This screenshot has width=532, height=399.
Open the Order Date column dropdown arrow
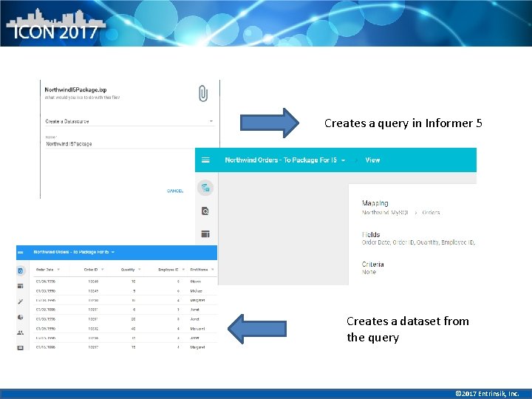pos(58,270)
